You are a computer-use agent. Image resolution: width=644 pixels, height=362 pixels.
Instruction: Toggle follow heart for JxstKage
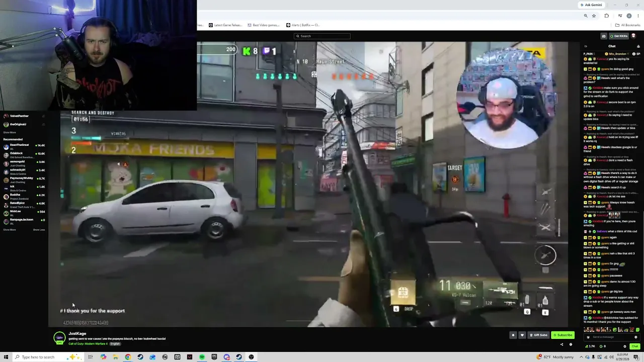click(522, 335)
